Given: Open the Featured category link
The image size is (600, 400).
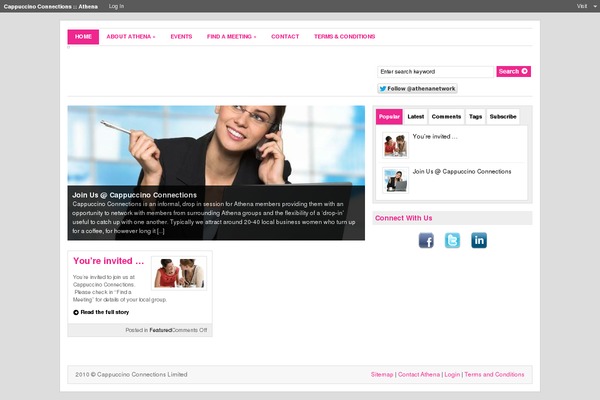Looking at the screenshot, I should click(160, 330).
